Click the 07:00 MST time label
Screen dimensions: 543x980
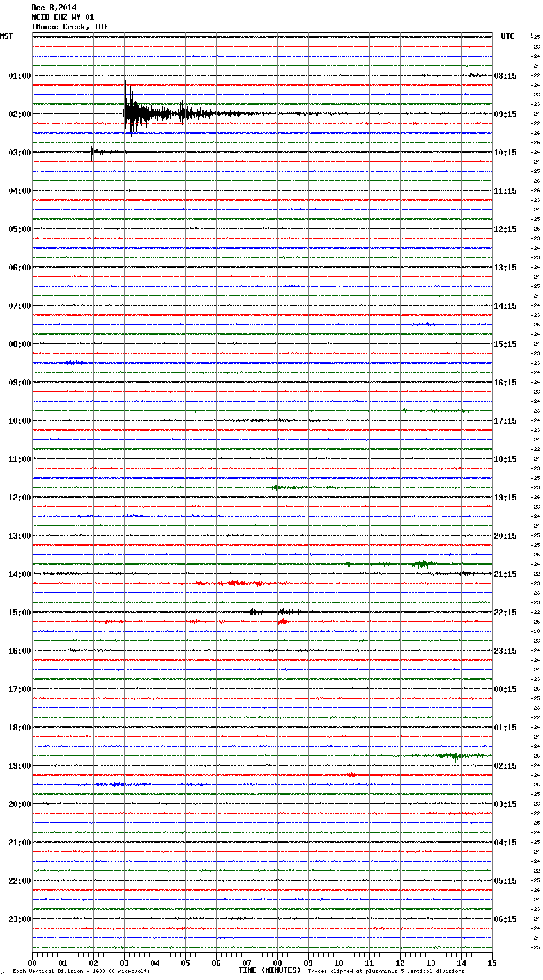(20, 306)
